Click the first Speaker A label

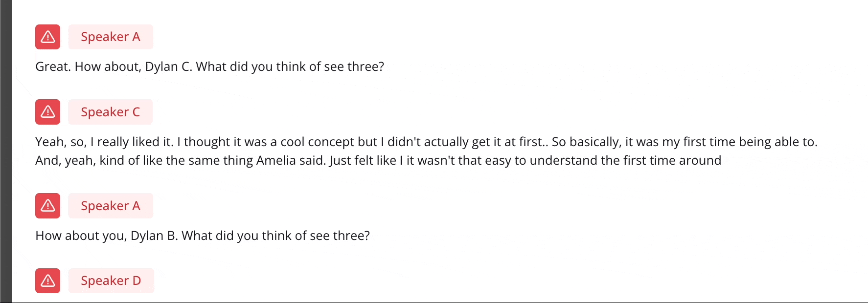[x=111, y=37]
